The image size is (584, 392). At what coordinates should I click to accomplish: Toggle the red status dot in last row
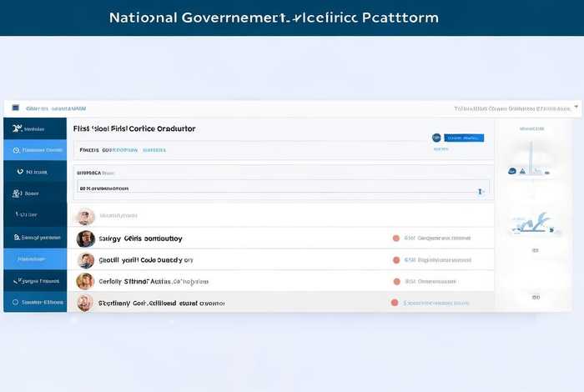pos(396,303)
